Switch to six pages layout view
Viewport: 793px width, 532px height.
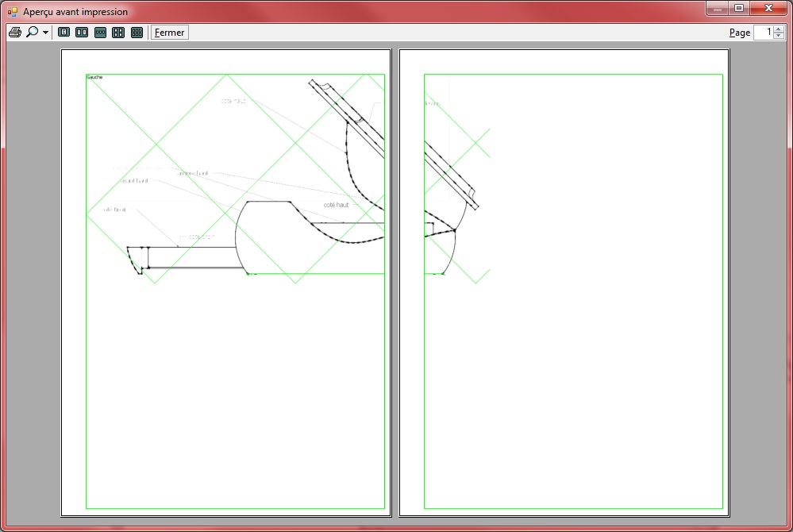point(137,33)
